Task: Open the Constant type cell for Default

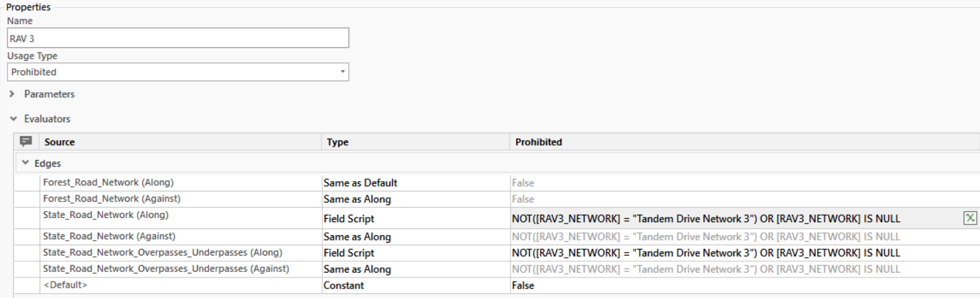Action: click(344, 286)
